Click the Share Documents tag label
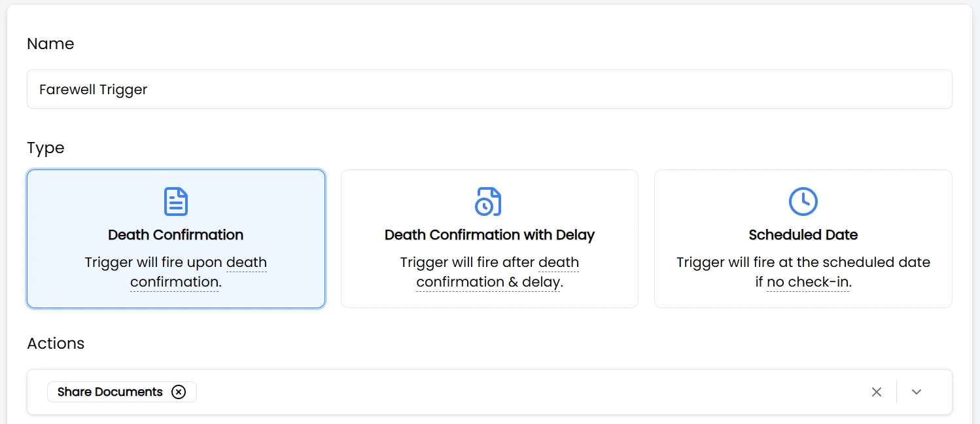The width and height of the screenshot is (980, 424). (x=110, y=392)
